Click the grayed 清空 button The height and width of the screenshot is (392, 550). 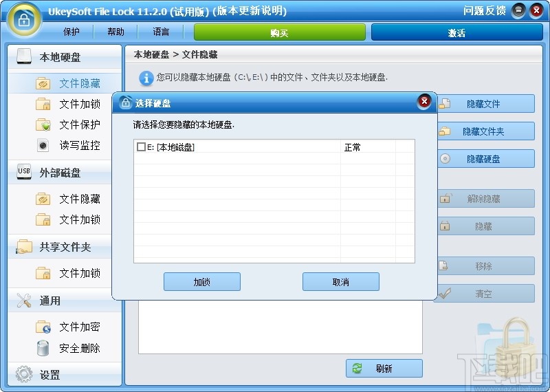486,294
